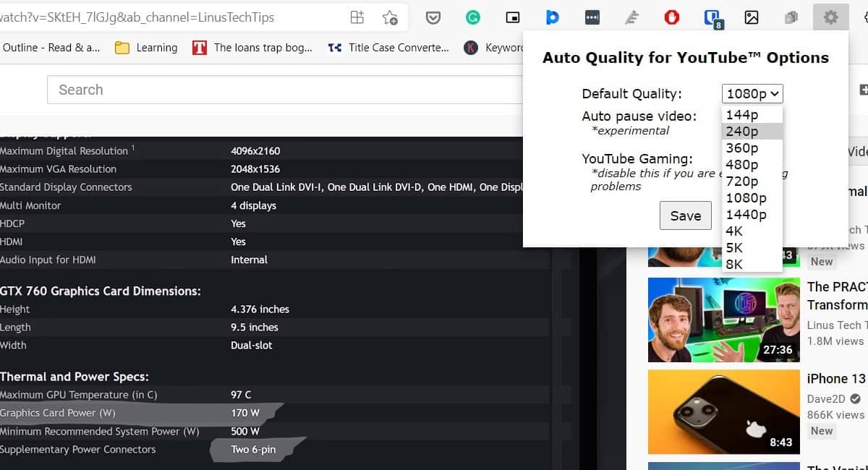Click the Pocket save icon in toolbar
868x470 pixels.
click(x=433, y=17)
